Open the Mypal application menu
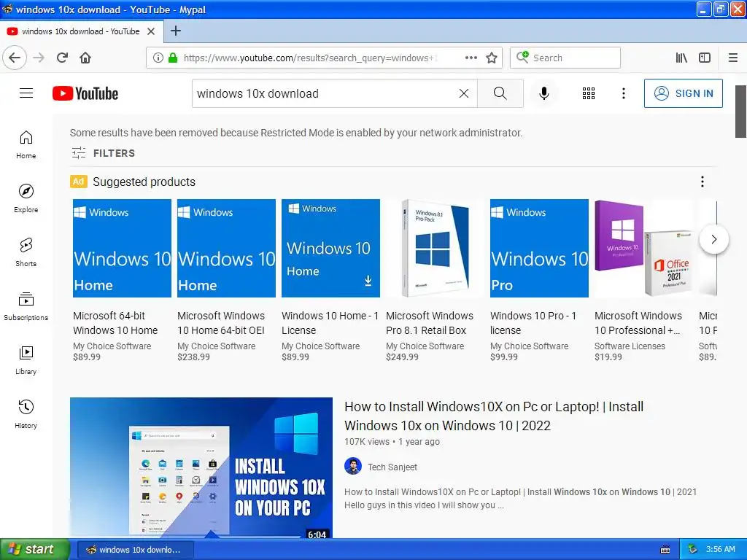The width and height of the screenshot is (747, 560). point(733,58)
